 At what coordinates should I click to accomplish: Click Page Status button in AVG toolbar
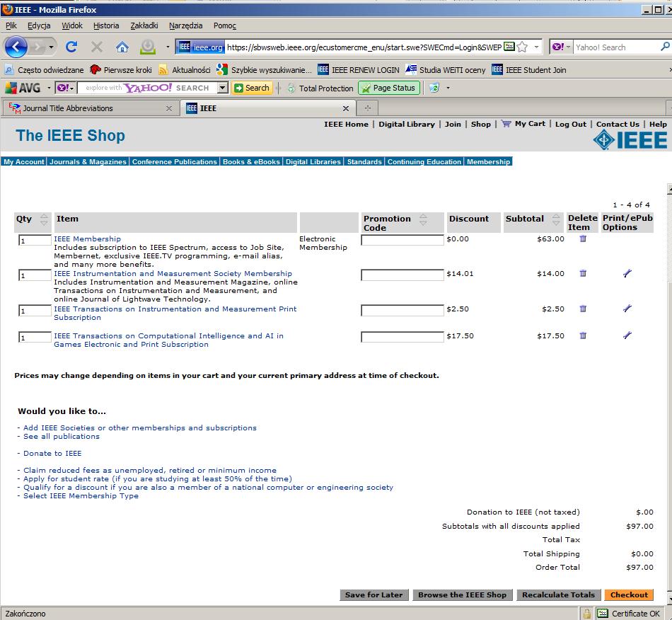(x=389, y=88)
